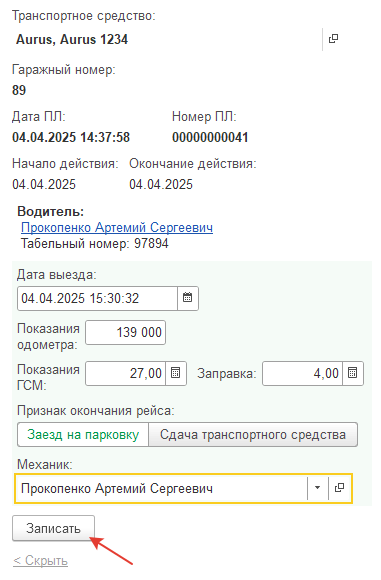Open the calendar picker for Дата выезда

[188, 298]
